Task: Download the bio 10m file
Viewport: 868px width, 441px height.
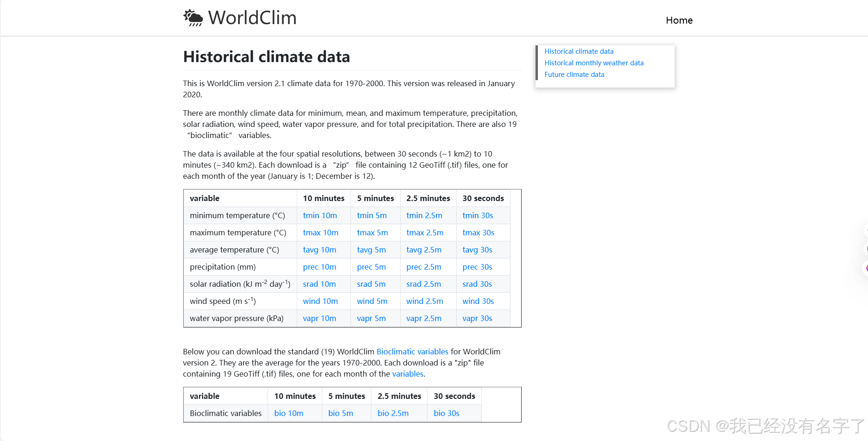Action: (289, 413)
